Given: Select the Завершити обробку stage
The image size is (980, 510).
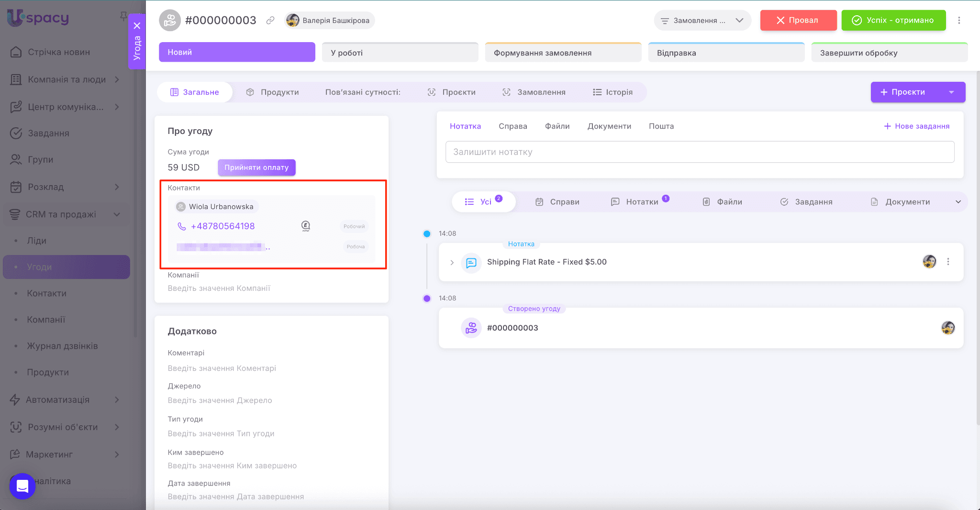Looking at the screenshot, I should tap(890, 52).
